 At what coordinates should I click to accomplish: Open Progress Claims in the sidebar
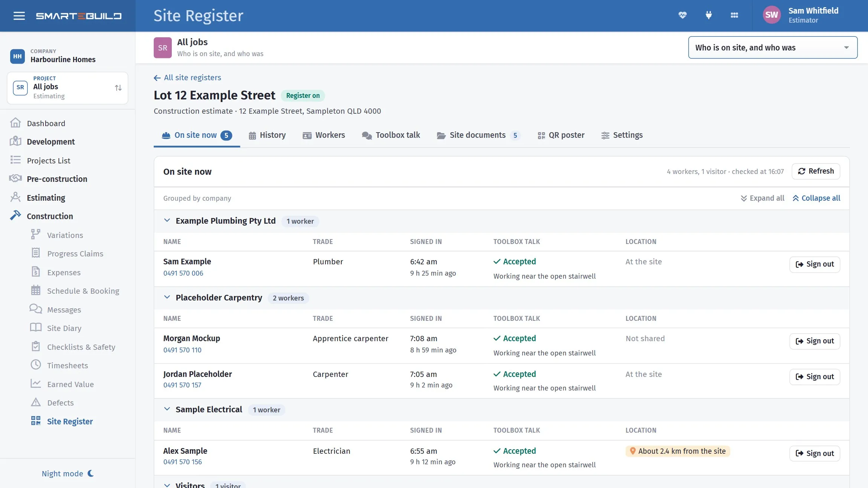(x=75, y=253)
